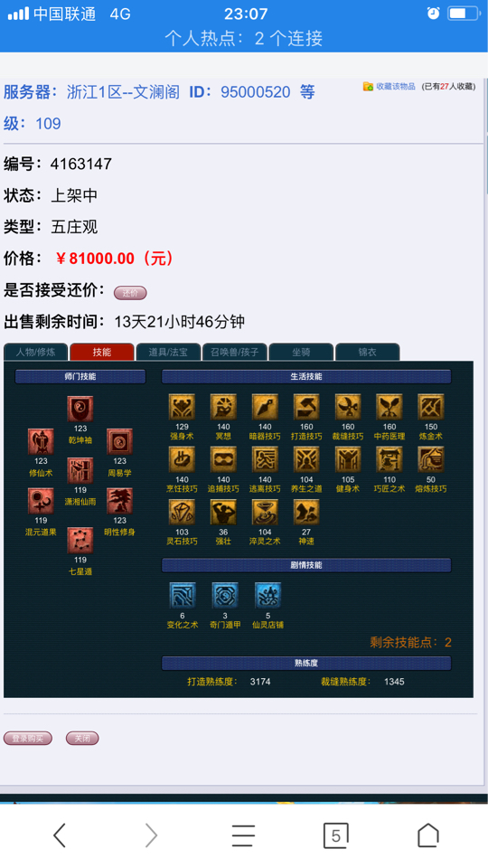The height and width of the screenshot is (868, 488).
Task: Select the 打造技巧 skill icon
Action: 306,408
